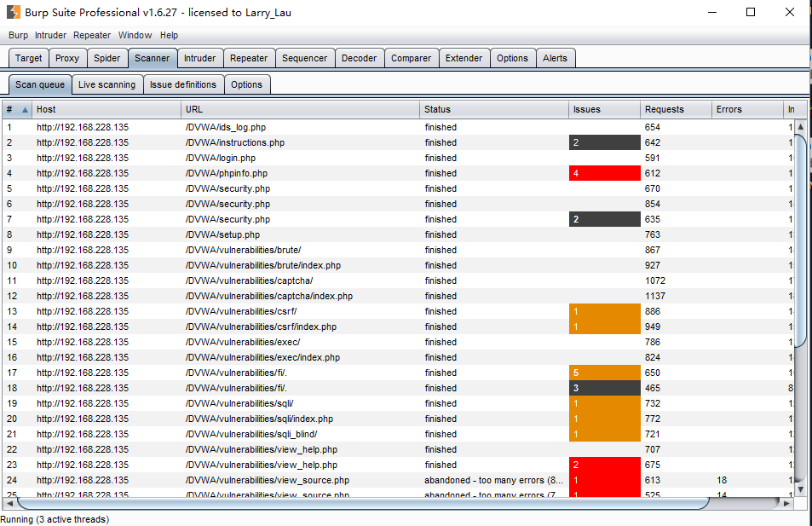Select the /DVWA/vulnerabilities/csrf/index.php row

pyautogui.click(x=397, y=327)
